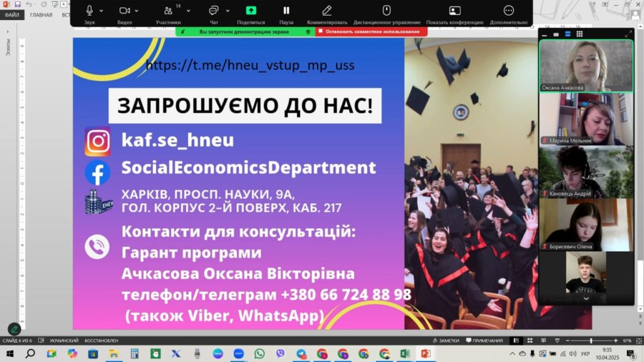This screenshot has height=362, width=644.
Task: Select Борисевич Олена's video tile
Action: 586,225
